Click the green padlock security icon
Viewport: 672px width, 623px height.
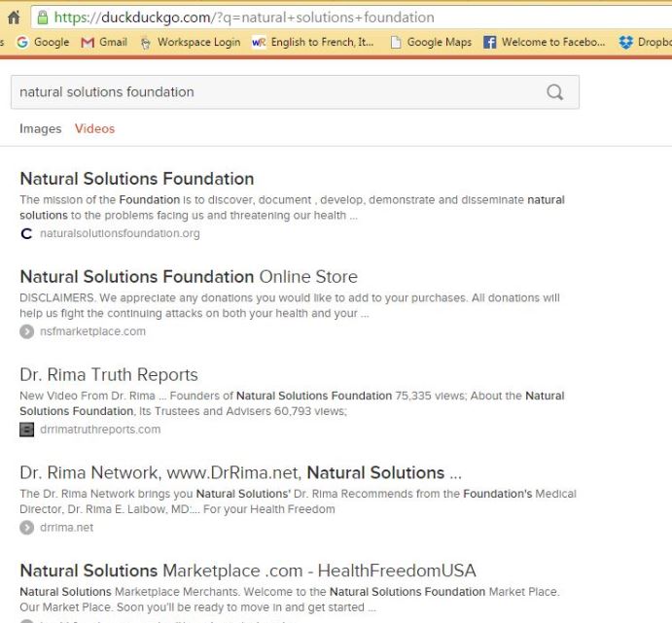[43, 17]
